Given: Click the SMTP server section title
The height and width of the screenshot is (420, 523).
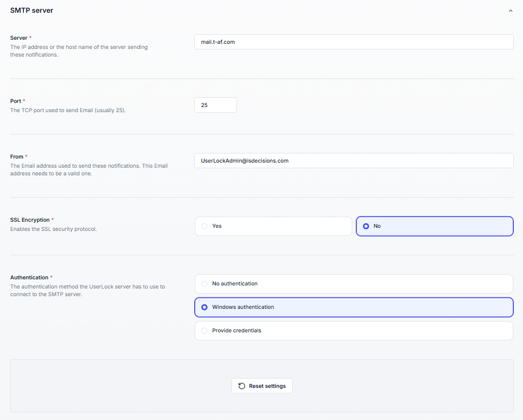Looking at the screenshot, I should [32, 10].
